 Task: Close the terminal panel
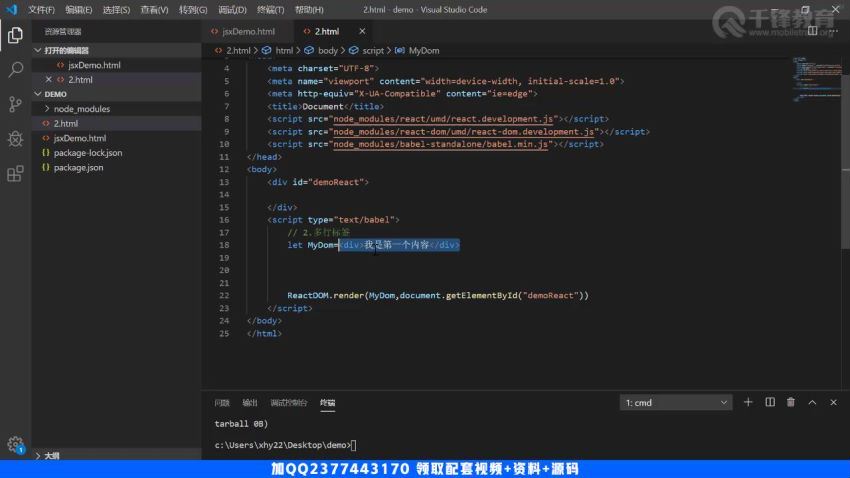click(833, 402)
